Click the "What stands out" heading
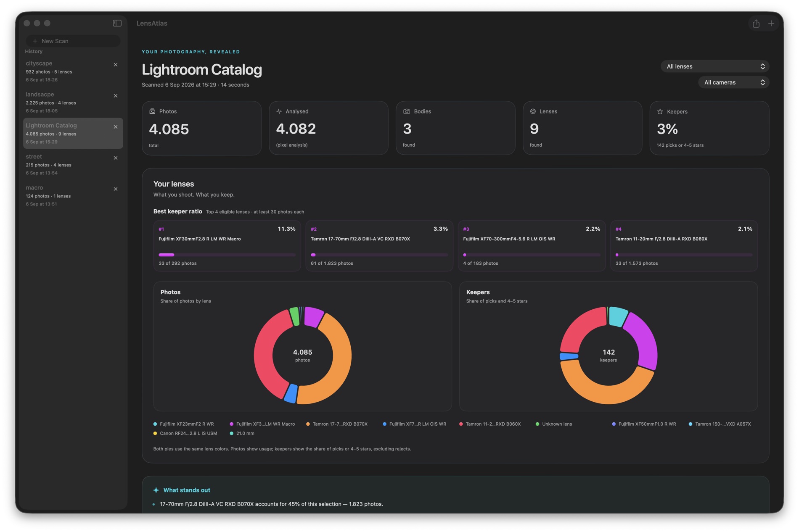Screen dimensions: 799x532 pos(187,490)
